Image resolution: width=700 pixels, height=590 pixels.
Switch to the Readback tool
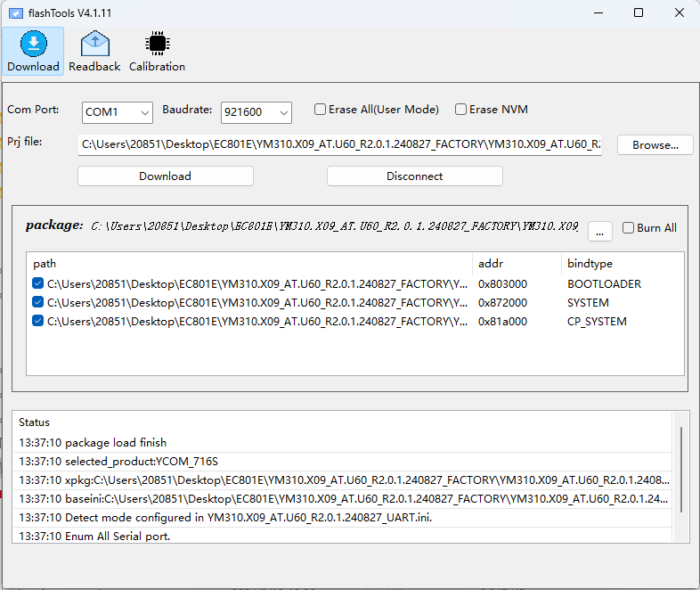pyautogui.click(x=94, y=51)
